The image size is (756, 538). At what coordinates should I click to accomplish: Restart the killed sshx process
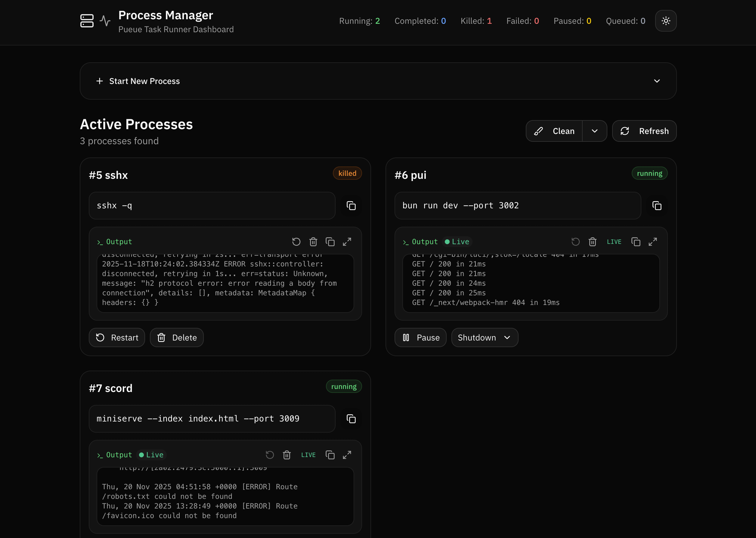(x=117, y=337)
